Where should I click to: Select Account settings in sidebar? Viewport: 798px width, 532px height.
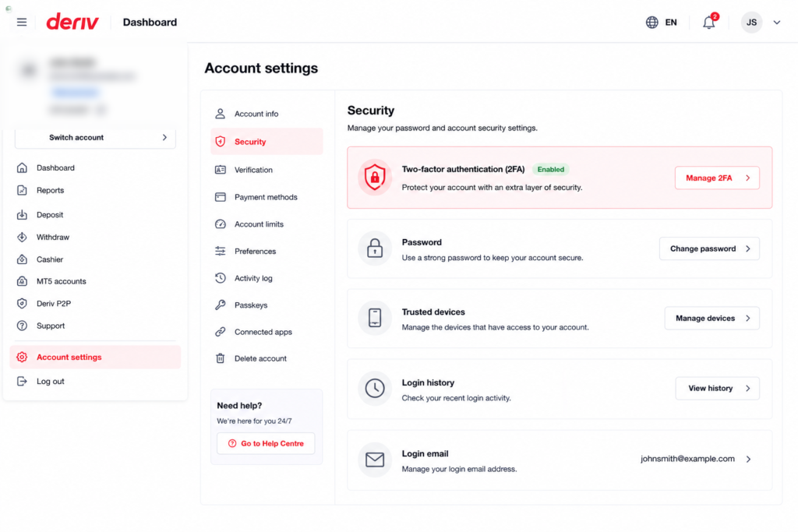pyautogui.click(x=95, y=357)
